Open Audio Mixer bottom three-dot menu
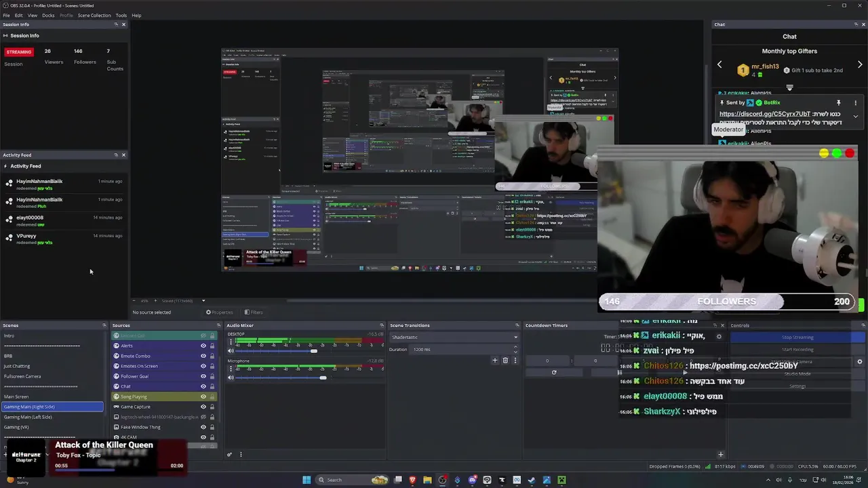This screenshot has height=488, width=868. click(x=241, y=455)
